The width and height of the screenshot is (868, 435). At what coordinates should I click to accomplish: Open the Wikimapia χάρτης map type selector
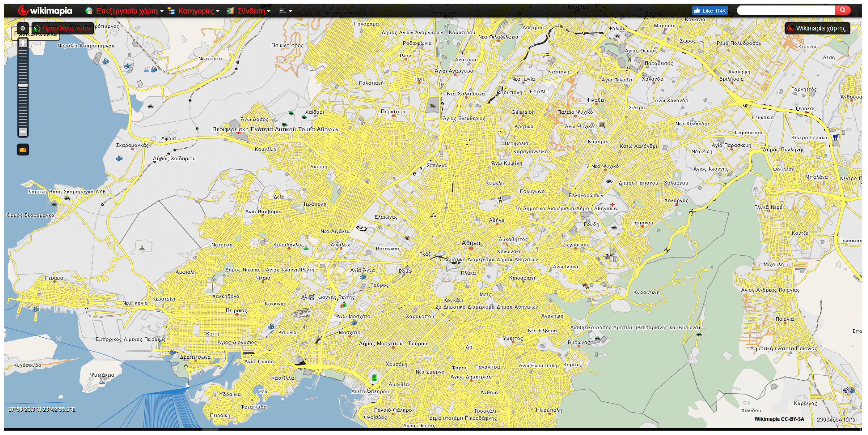tap(817, 28)
